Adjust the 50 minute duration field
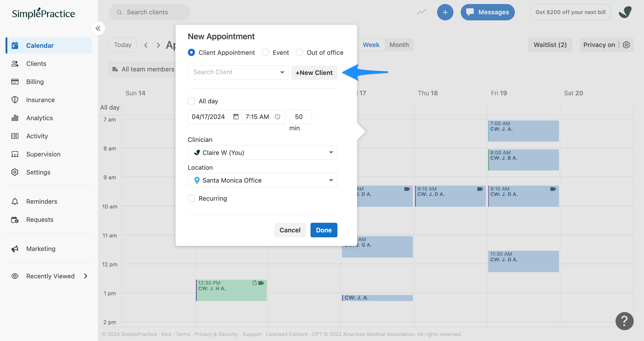Viewport: 644px width, 341px height. click(x=300, y=116)
